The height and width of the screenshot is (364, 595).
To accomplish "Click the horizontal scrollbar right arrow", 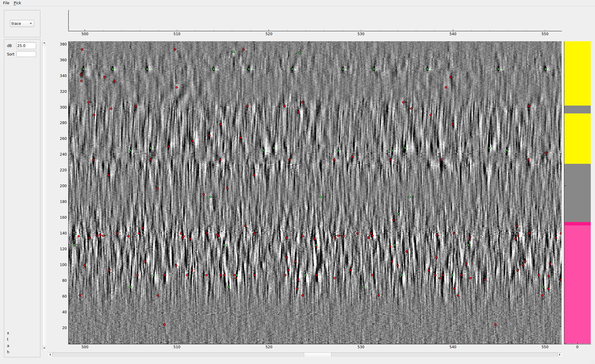I will pyautogui.click(x=559, y=355).
